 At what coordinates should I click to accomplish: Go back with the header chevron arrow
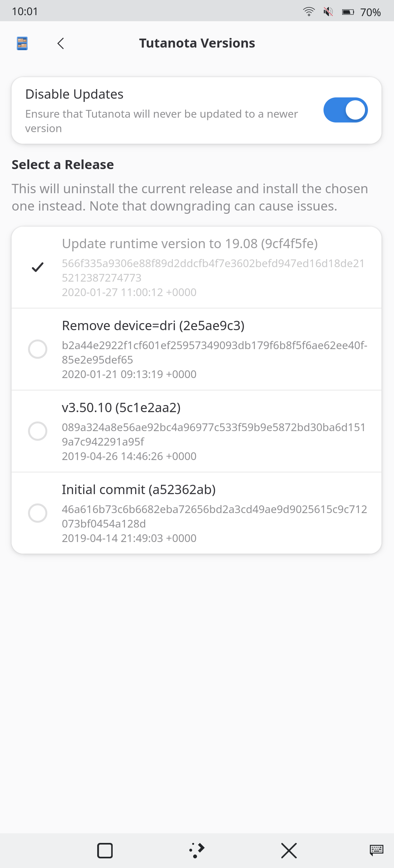61,43
